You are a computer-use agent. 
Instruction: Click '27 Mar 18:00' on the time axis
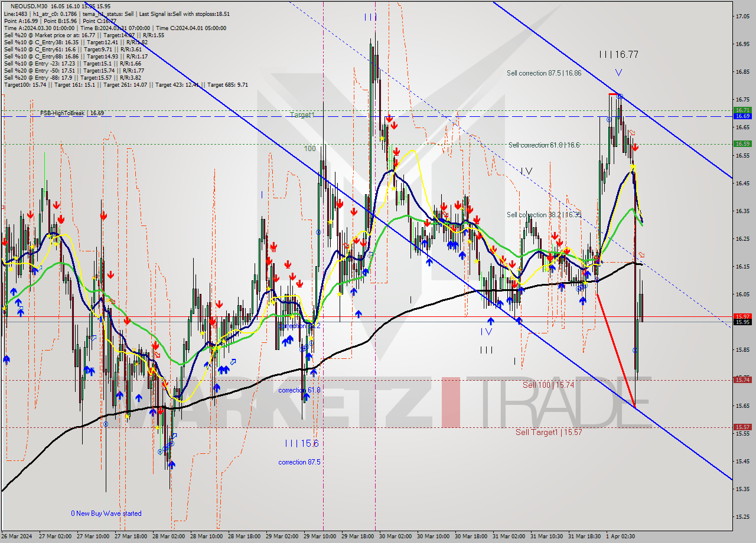131,537
